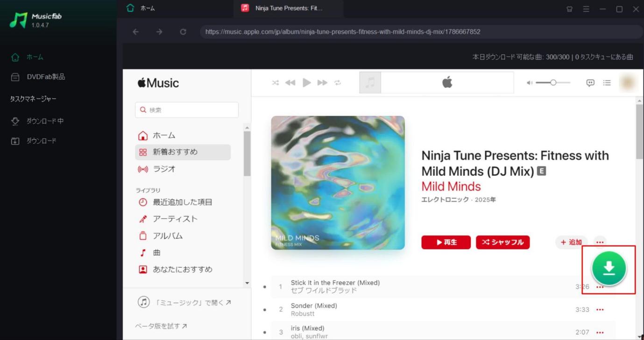The width and height of the screenshot is (644, 340).
Task: Open more options for Stick It in the Freezer
Action: point(600,287)
